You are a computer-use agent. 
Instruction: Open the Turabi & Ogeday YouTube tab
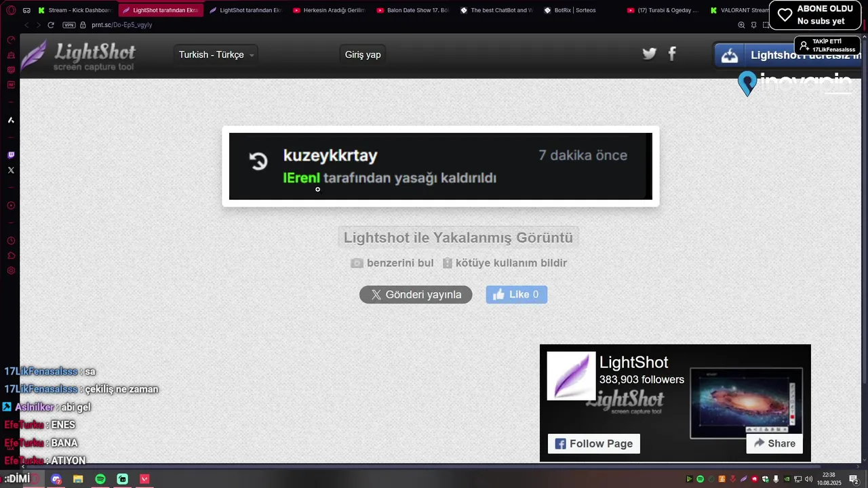point(663,10)
